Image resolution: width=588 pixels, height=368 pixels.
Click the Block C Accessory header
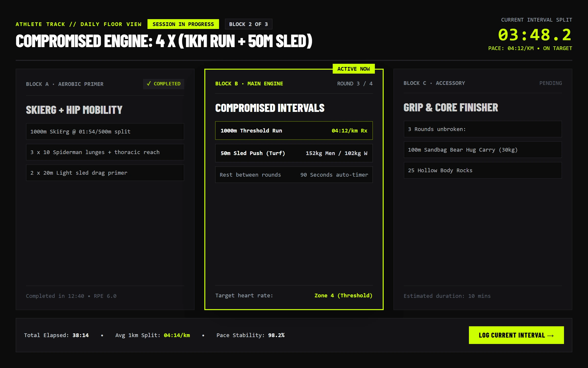coord(434,83)
